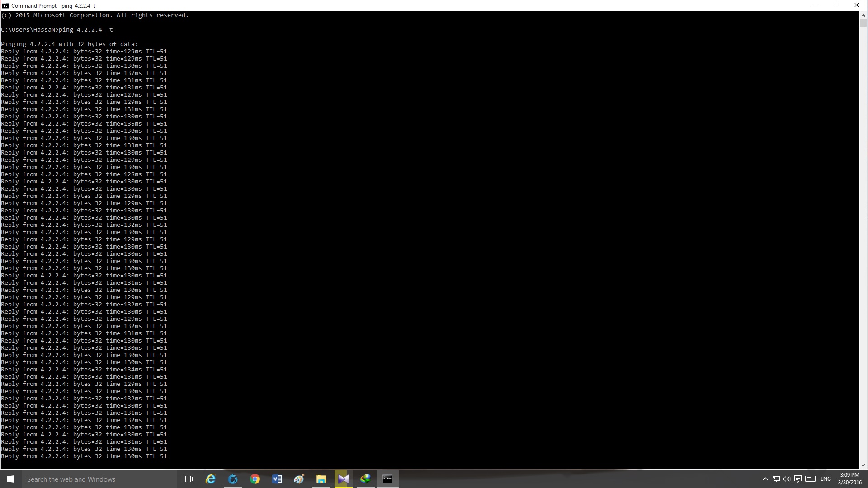868x488 pixels.
Task: Open the network status tray icon
Action: (x=776, y=479)
